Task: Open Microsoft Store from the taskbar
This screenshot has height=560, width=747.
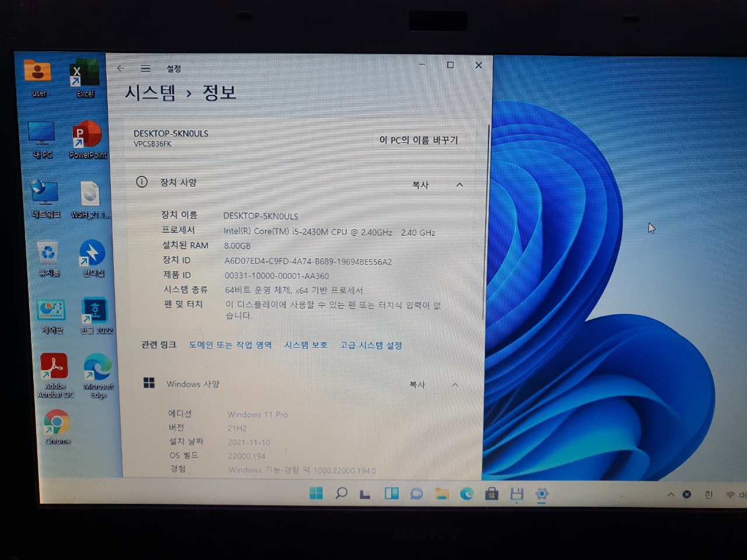Action: (491, 494)
